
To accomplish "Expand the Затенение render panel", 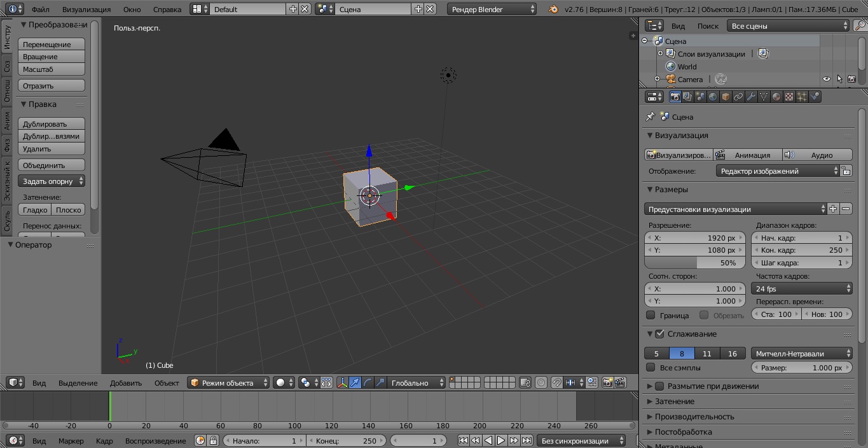I will pos(675,401).
